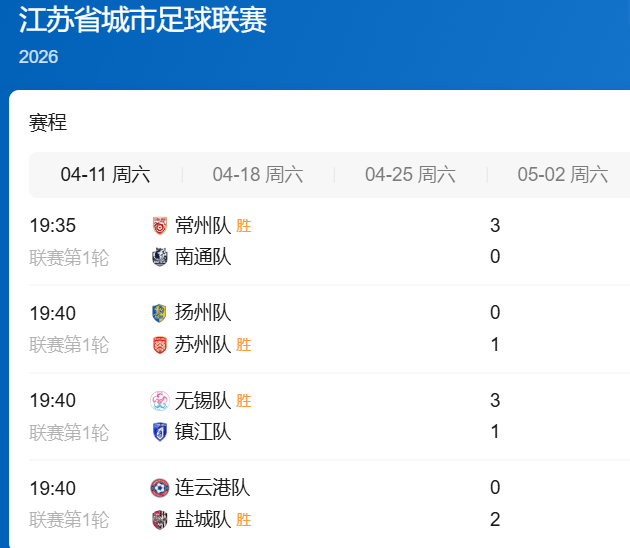Open the 苏州队 team name link
630x548 pixels.
click(x=203, y=345)
